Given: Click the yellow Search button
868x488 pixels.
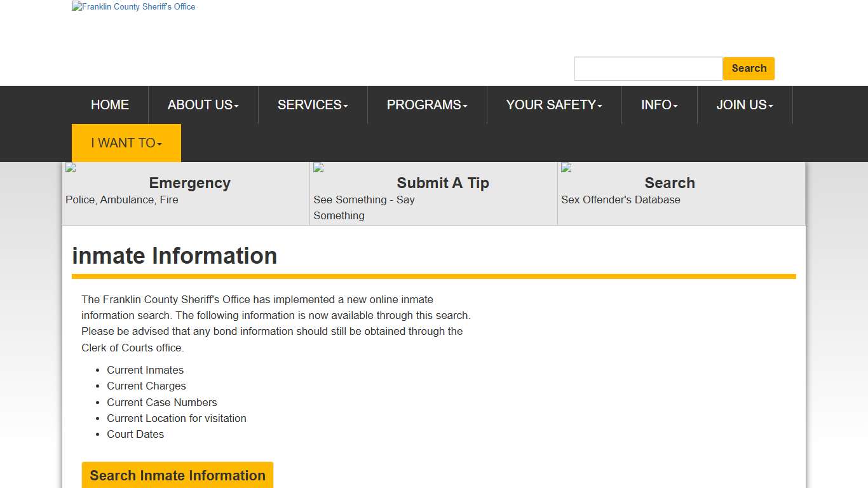Looking at the screenshot, I should click(x=749, y=68).
